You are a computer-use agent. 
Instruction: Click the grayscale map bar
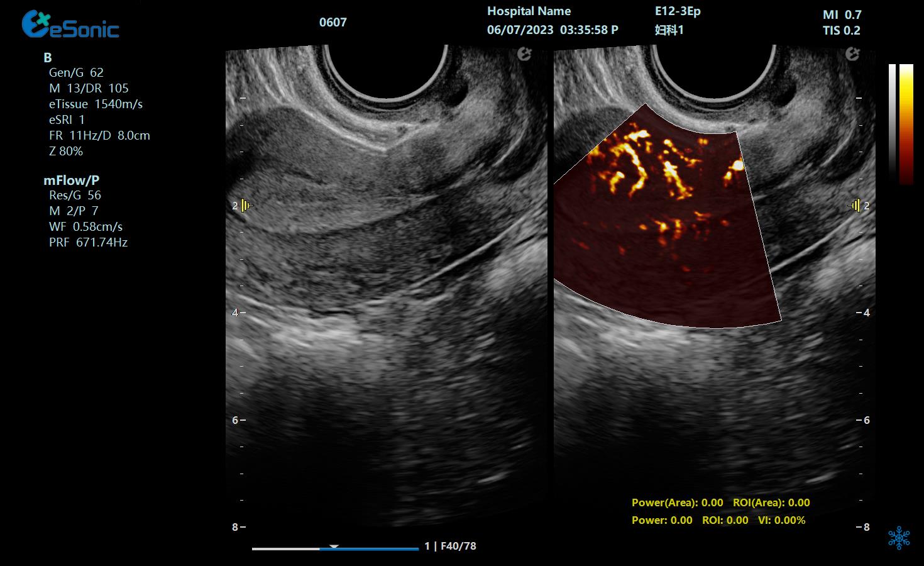click(x=892, y=119)
